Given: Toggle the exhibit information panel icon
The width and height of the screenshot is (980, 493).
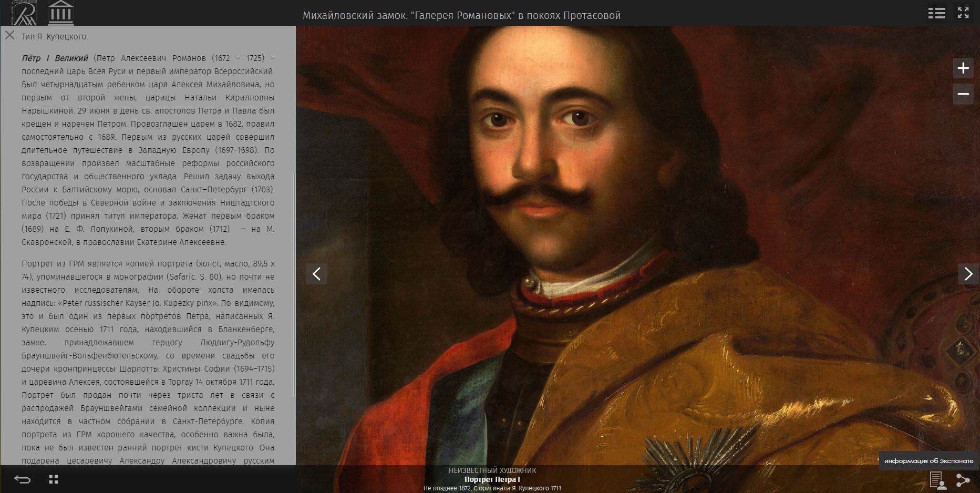Looking at the screenshot, I should click(937, 480).
